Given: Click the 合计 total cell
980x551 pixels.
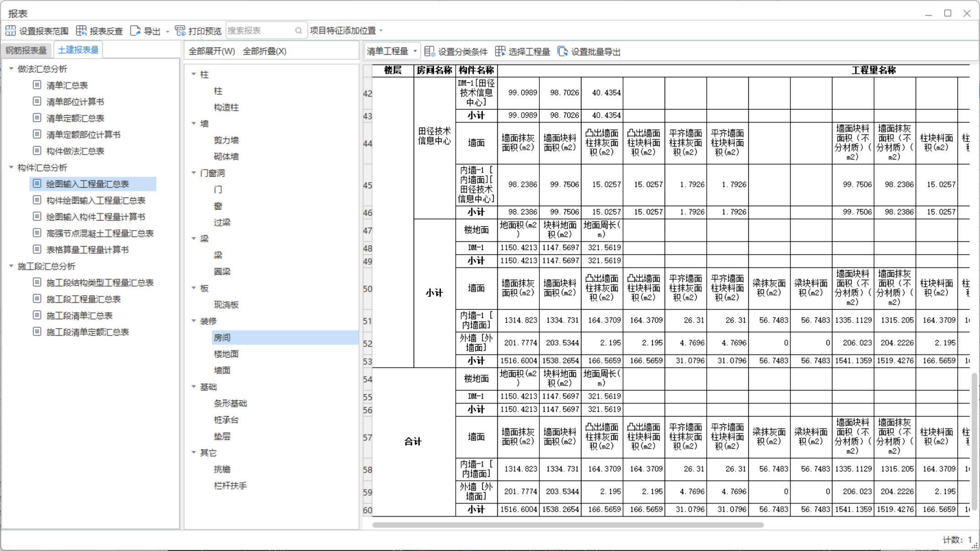Looking at the screenshot, I should (x=414, y=441).
